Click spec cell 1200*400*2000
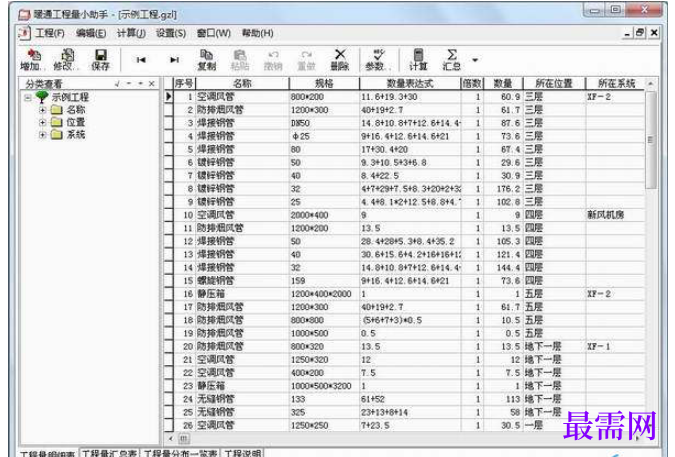 (x=324, y=293)
